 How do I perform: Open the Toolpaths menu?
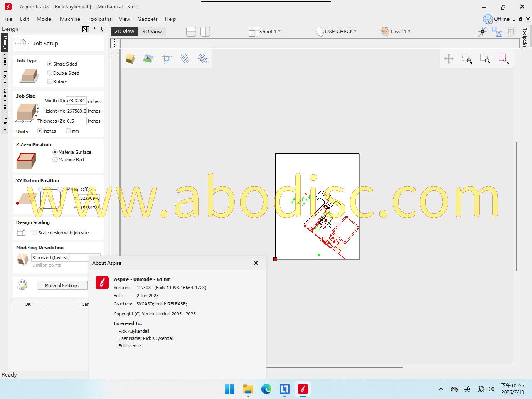99,19
